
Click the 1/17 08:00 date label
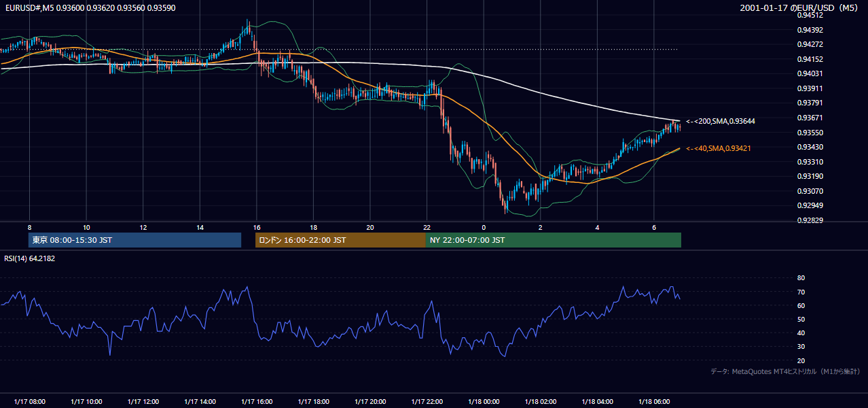tap(30, 401)
